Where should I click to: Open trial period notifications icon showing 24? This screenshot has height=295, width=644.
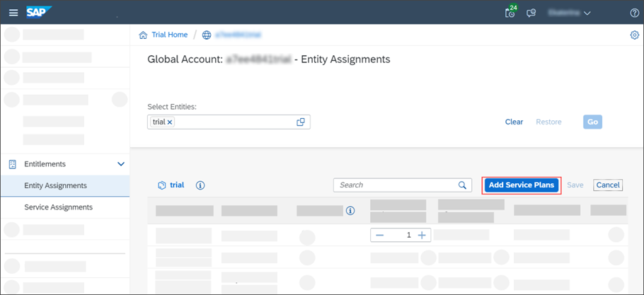pos(511,12)
